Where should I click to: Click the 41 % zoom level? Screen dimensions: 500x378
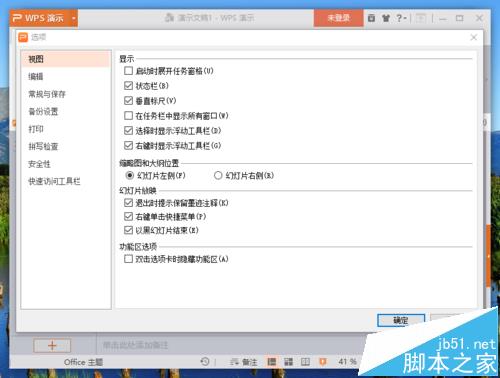(x=347, y=361)
